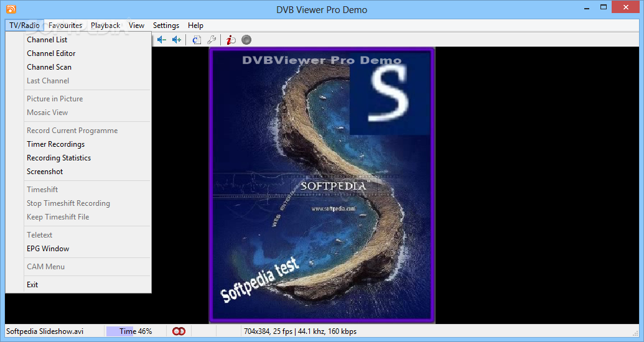
Task: Click the video playback image area
Action: click(x=322, y=185)
